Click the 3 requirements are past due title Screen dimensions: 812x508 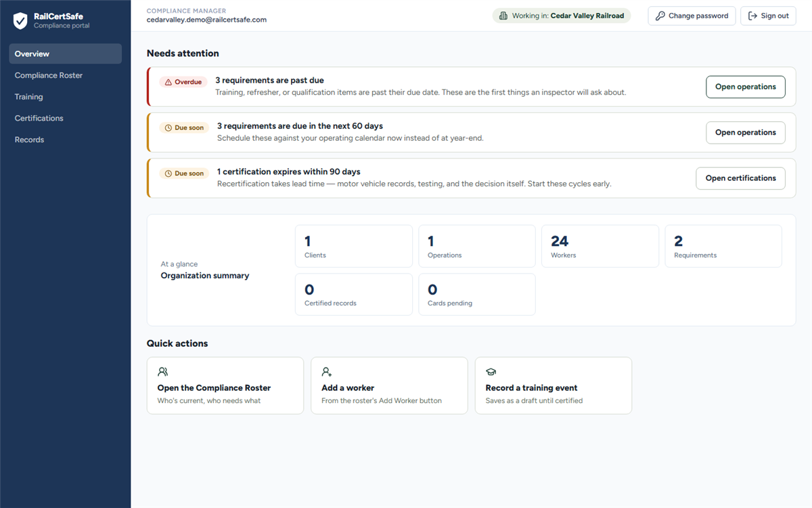click(x=269, y=81)
